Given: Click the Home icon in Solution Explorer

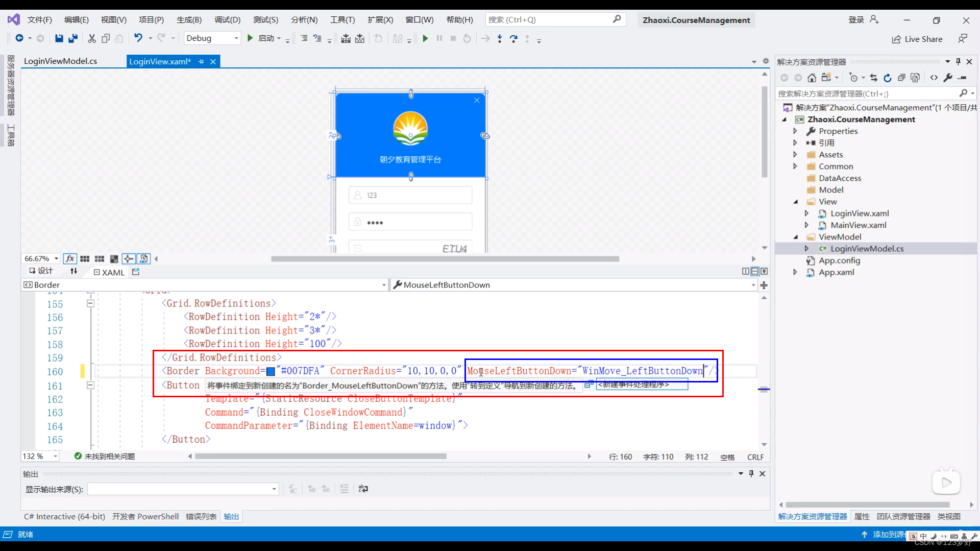Looking at the screenshot, I should point(812,78).
